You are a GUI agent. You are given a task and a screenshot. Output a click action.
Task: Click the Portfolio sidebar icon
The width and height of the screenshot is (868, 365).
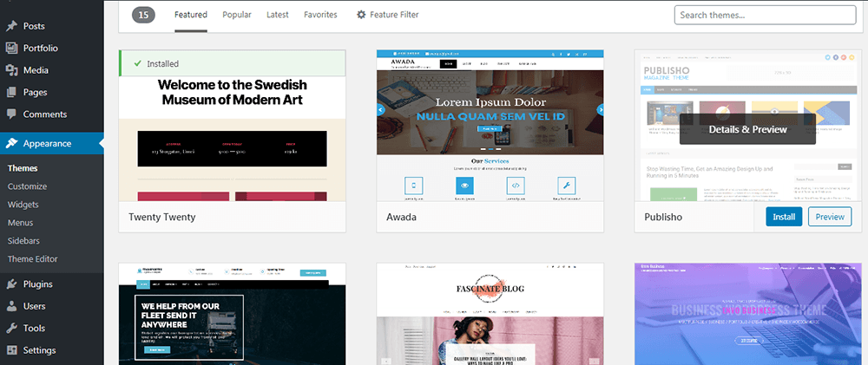coord(11,48)
